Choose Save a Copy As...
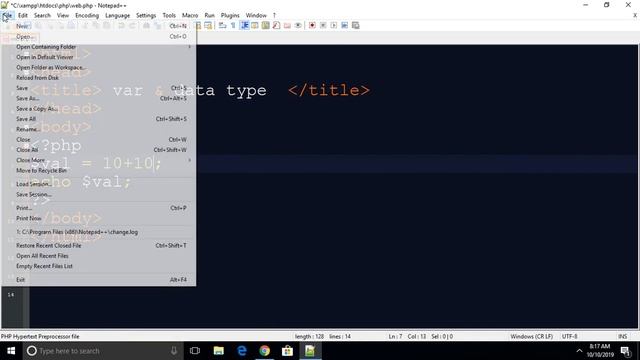 pyautogui.click(x=99, y=109)
